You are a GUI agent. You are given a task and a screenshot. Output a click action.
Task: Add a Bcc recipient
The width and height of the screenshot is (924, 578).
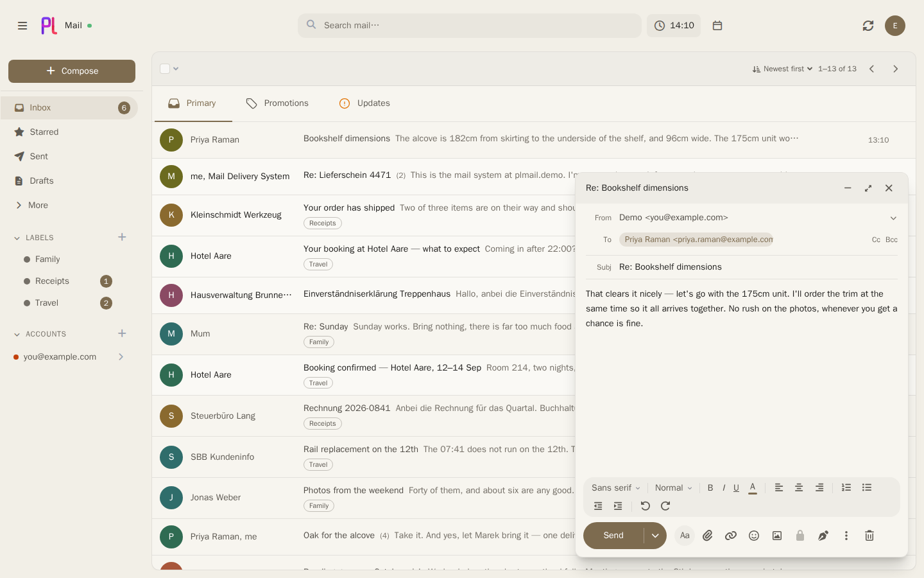[891, 240]
